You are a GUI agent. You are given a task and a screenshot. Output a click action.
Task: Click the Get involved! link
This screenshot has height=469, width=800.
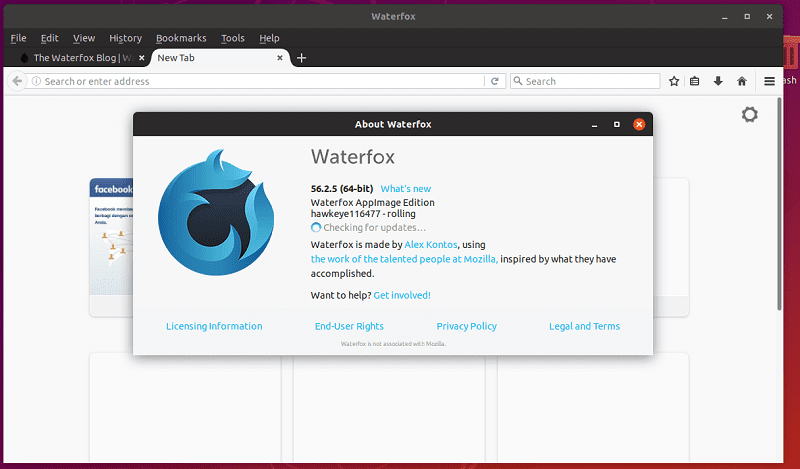(402, 295)
